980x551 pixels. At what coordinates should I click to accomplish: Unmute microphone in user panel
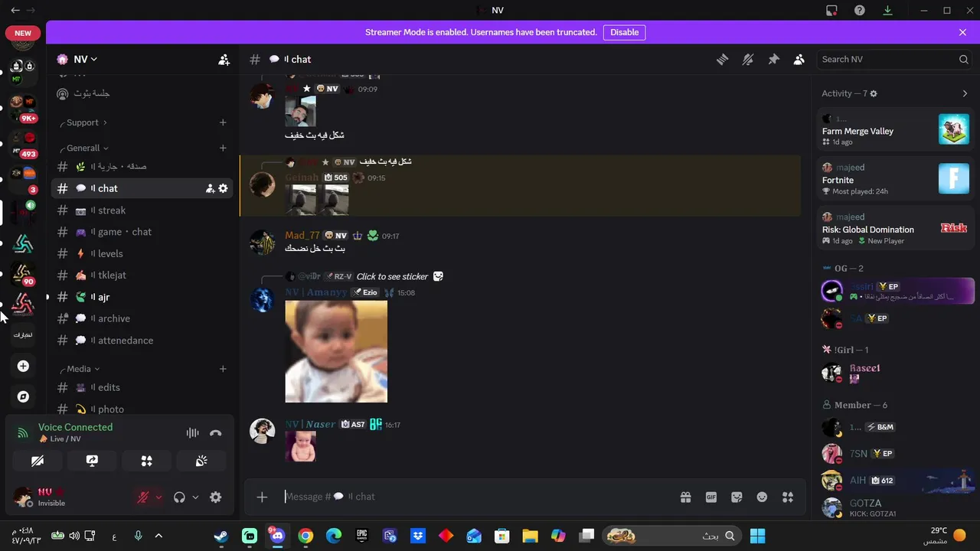click(x=143, y=497)
